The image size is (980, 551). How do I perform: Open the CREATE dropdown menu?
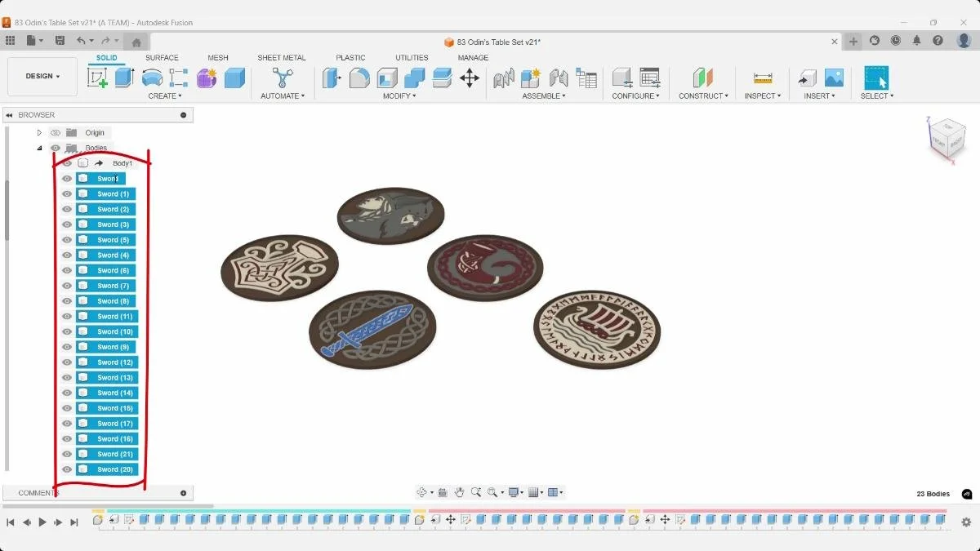coord(165,96)
